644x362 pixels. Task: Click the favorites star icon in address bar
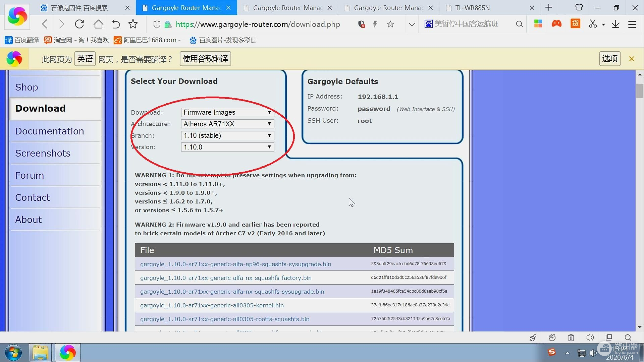pyautogui.click(x=390, y=24)
